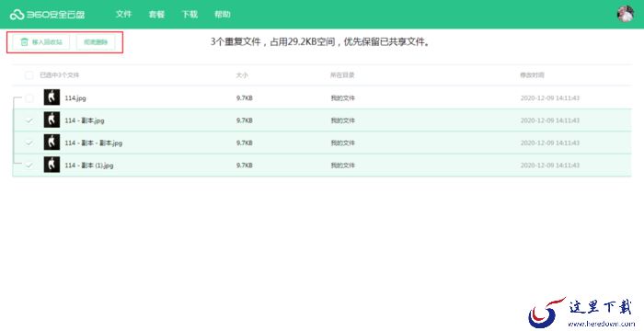Click the 已选中3个文件 header label
644x331 pixels.
(x=59, y=75)
